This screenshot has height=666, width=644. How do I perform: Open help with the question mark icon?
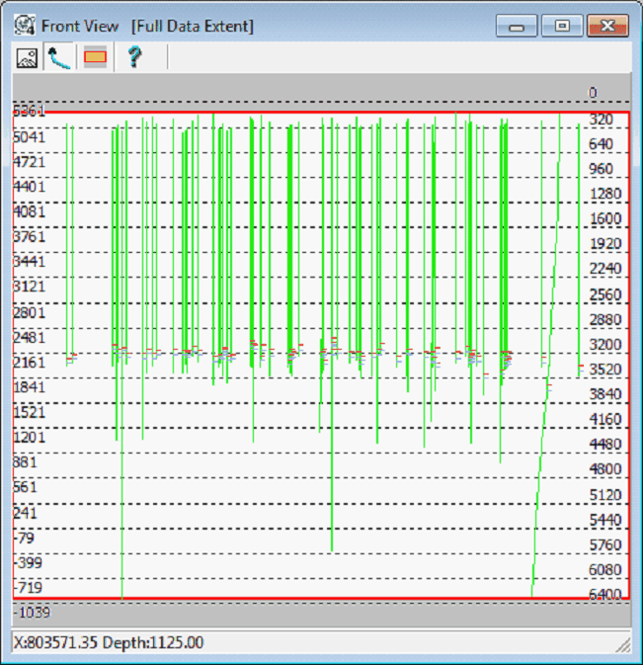click(134, 57)
